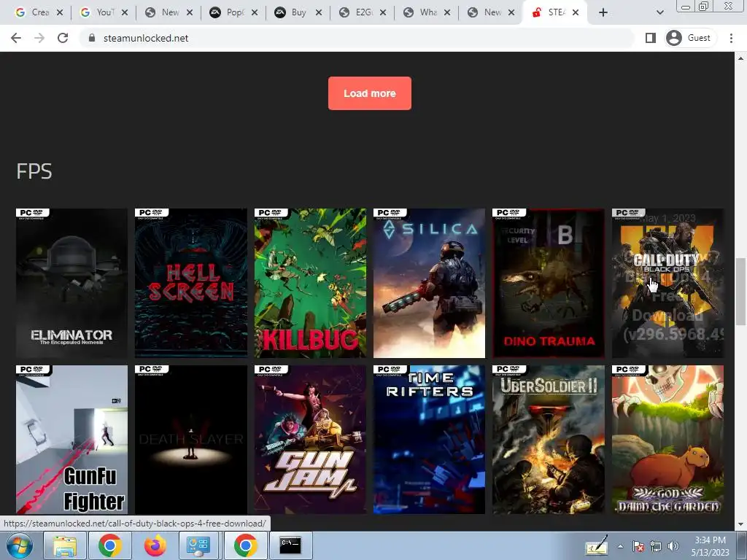Click the page vertical scrollbar thumb
The image size is (747, 560).
740,292
